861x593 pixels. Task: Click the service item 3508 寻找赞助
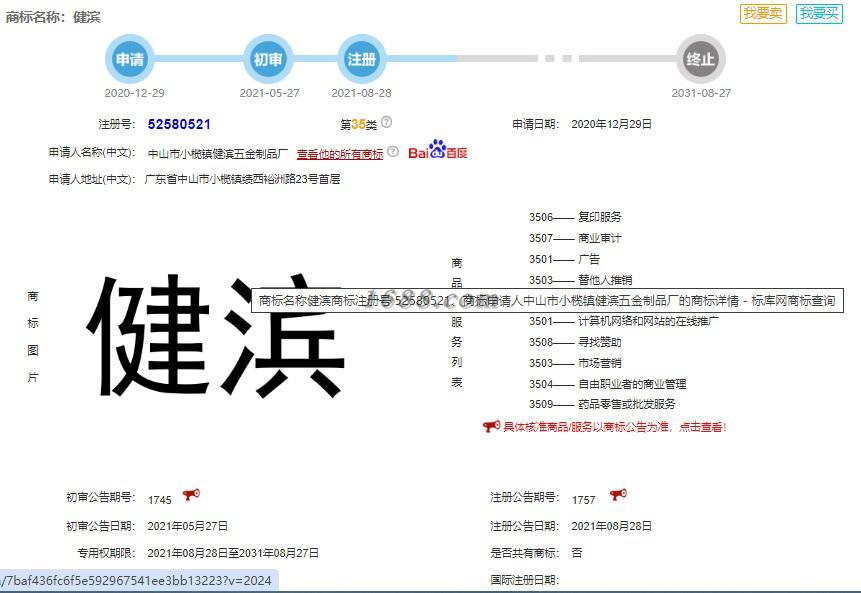pos(575,342)
